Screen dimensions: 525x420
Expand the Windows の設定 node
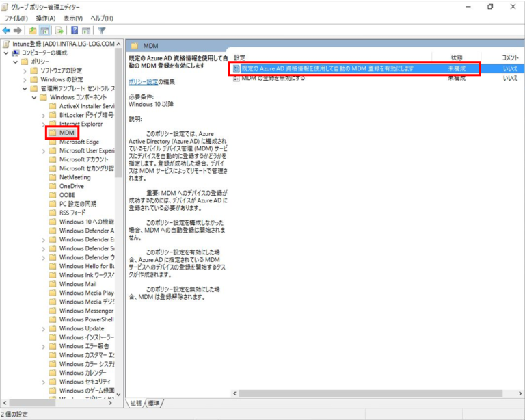(x=25, y=80)
